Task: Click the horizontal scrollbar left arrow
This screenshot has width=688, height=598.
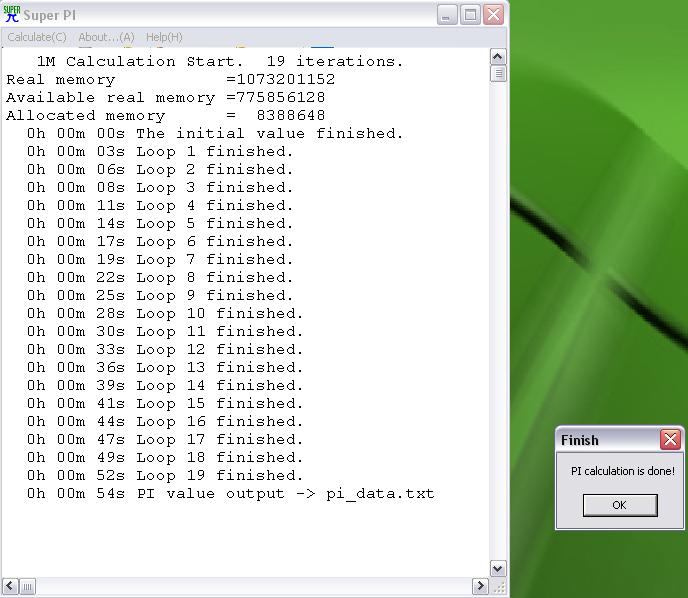Action: pyautogui.click(x=10, y=586)
